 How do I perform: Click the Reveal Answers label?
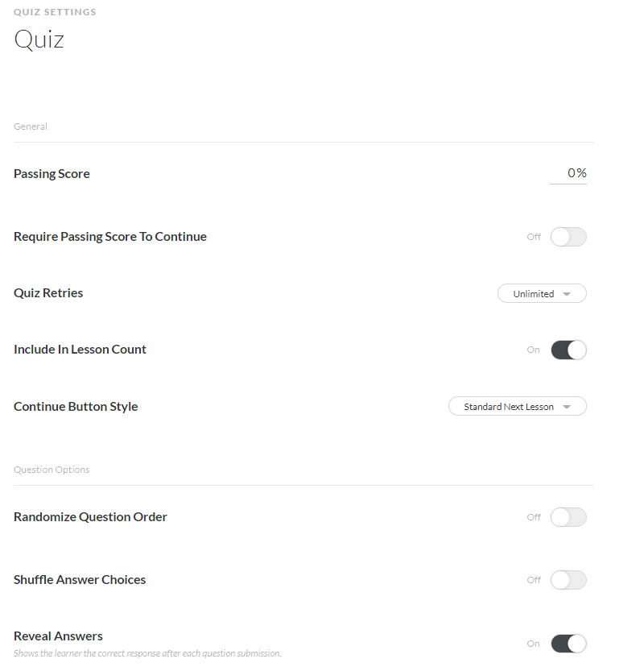click(x=58, y=636)
